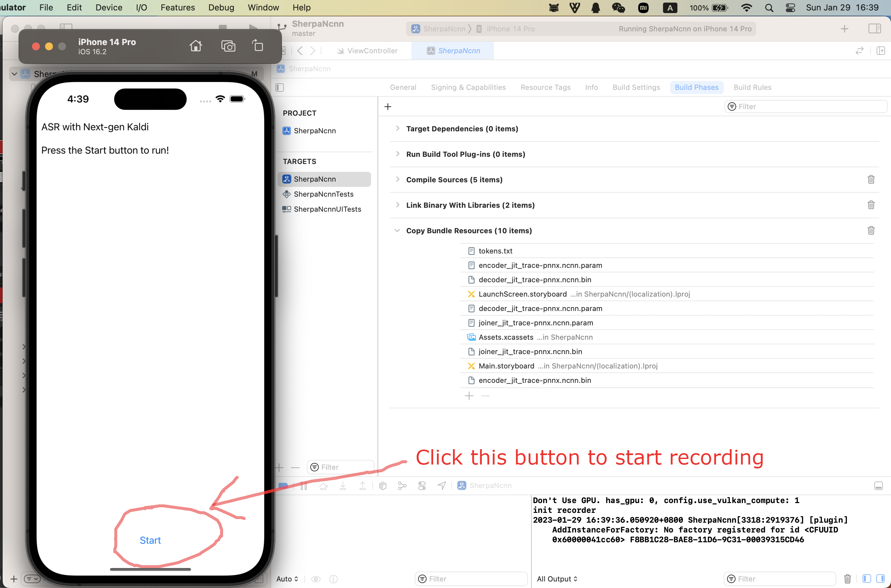Viewport: 891px width, 588px height.
Task: Tap the Simulator Home button icon
Action: tap(196, 46)
